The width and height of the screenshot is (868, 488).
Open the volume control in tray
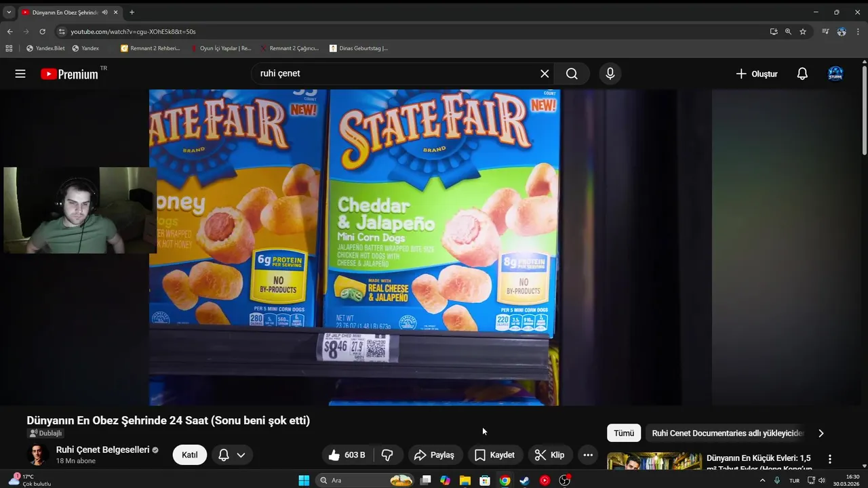pyautogui.click(x=822, y=481)
